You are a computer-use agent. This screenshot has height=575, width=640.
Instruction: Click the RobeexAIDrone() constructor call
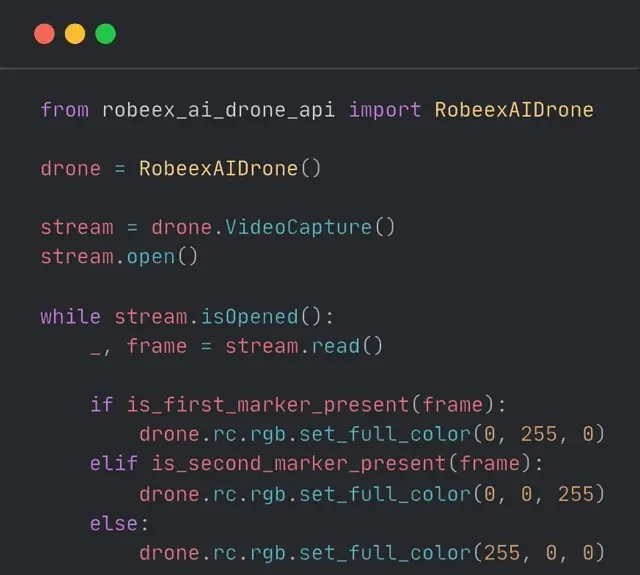point(230,169)
